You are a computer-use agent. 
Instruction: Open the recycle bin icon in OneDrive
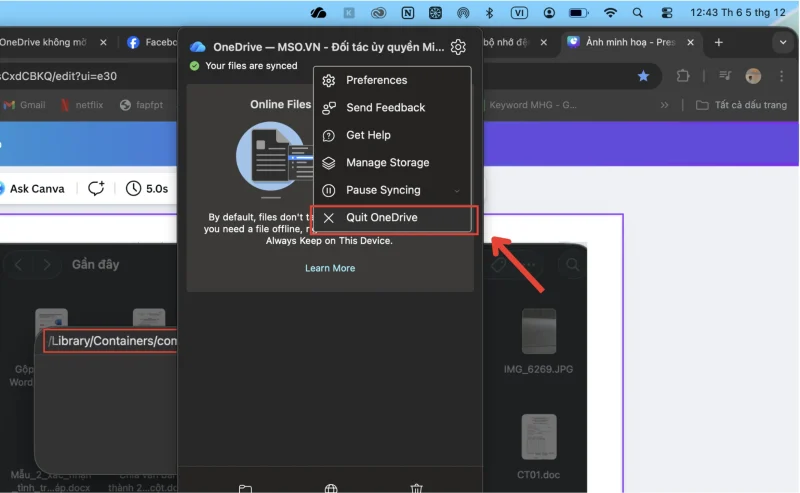click(x=416, y=488)
